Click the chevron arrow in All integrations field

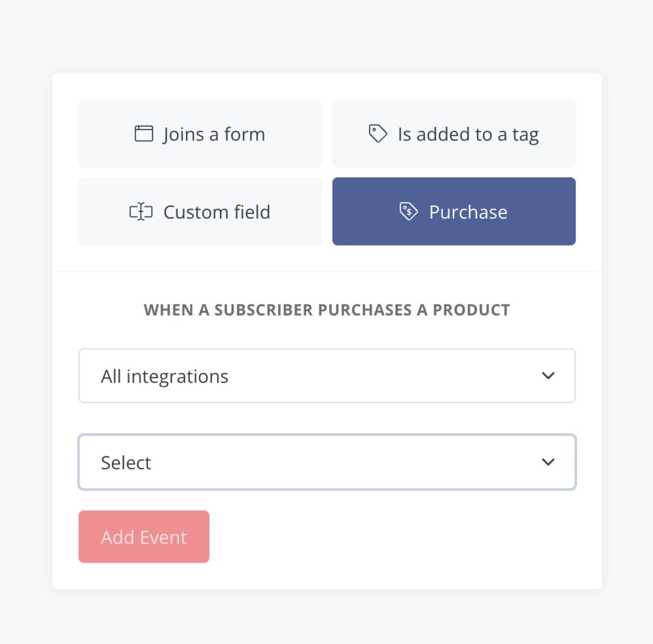coord(548,375)
